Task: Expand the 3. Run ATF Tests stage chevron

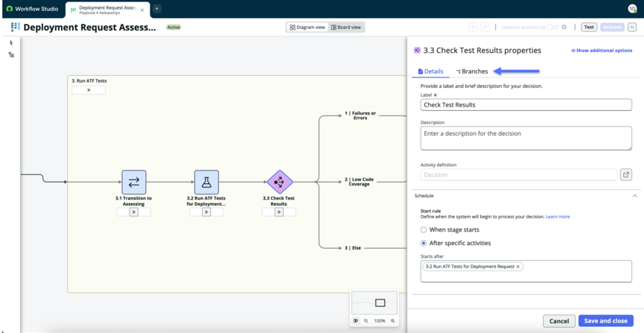Action: click(89, 90)
